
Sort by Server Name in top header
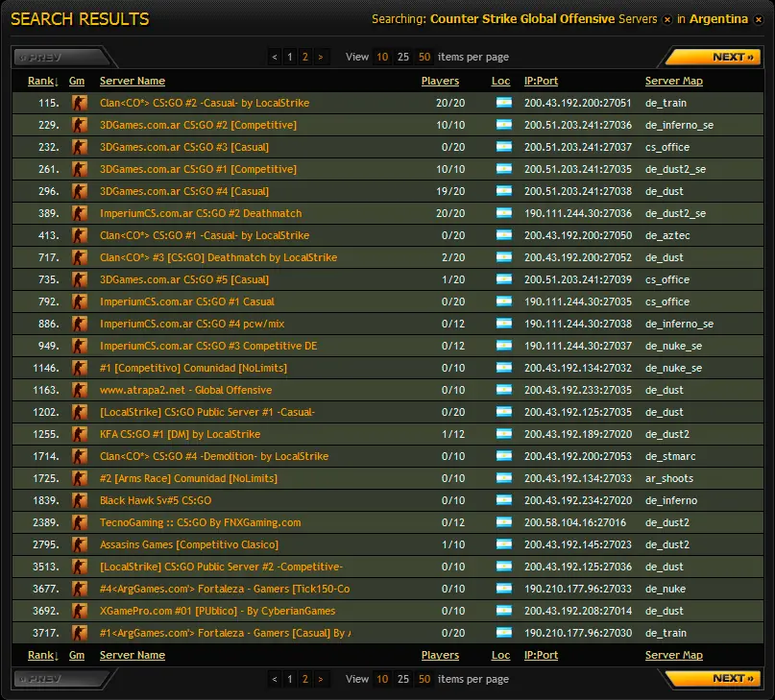[133, 81]
